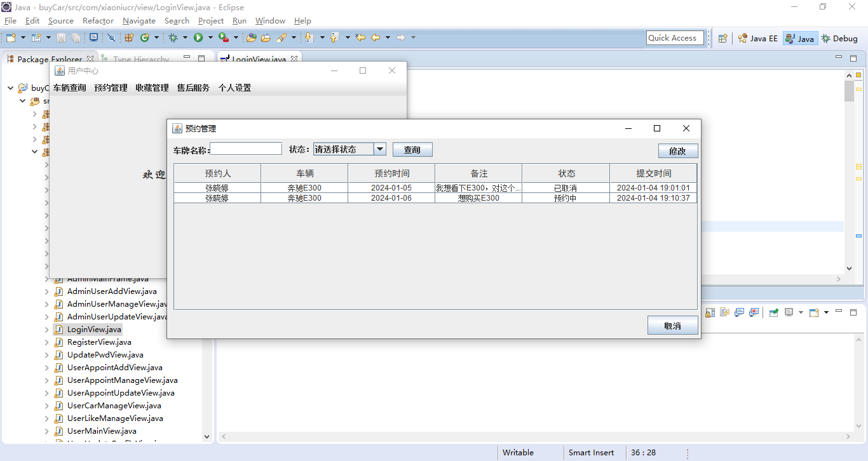Viewport: 868px width, 461px height.
Task: Click the Open Type icon
Action: tap(251, 38)
